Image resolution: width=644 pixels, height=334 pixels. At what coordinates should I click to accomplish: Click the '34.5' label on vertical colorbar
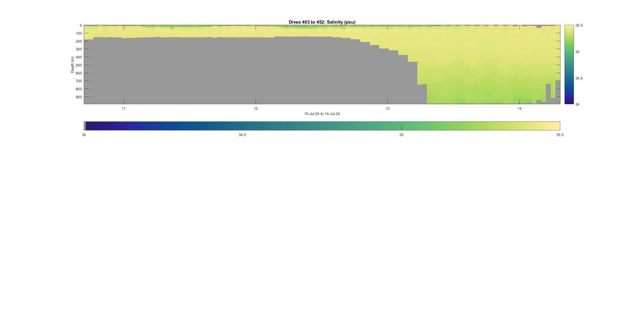point(579,78)
